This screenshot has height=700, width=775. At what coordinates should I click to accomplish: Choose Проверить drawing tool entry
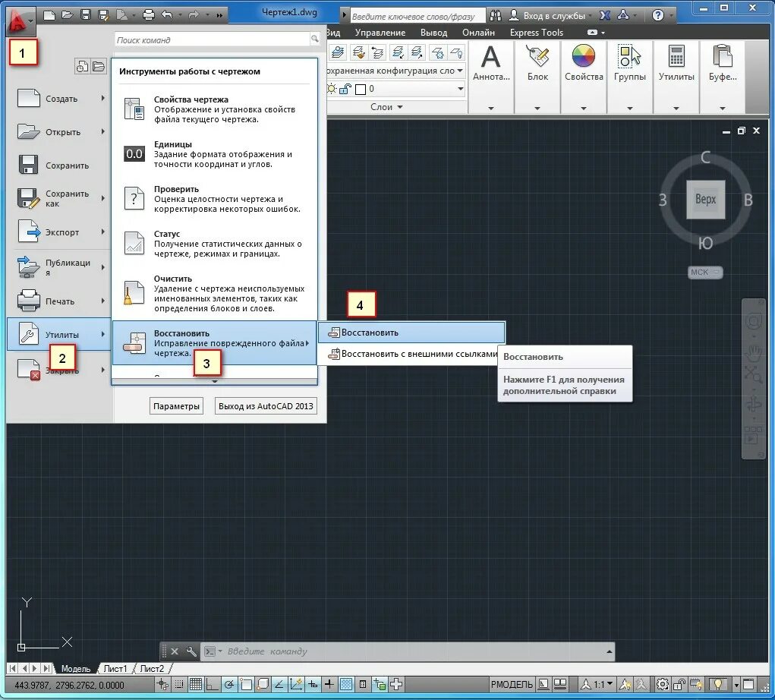tap(215, 199)
